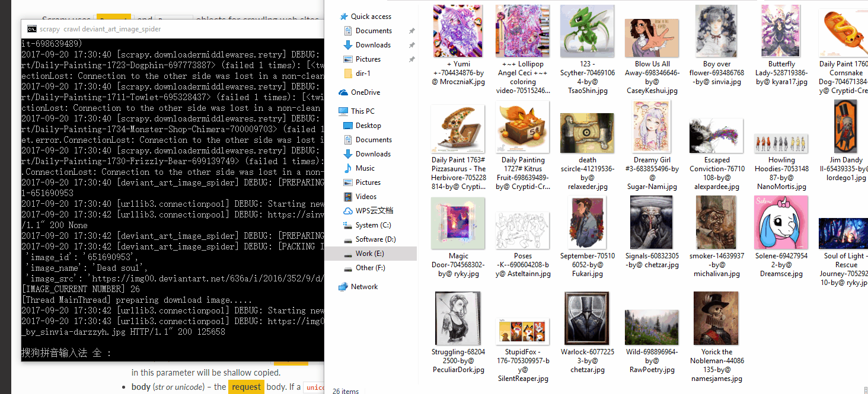Open Quick access in the navigation pane
This screenshot has height=394, width=868.
point(371,17)
